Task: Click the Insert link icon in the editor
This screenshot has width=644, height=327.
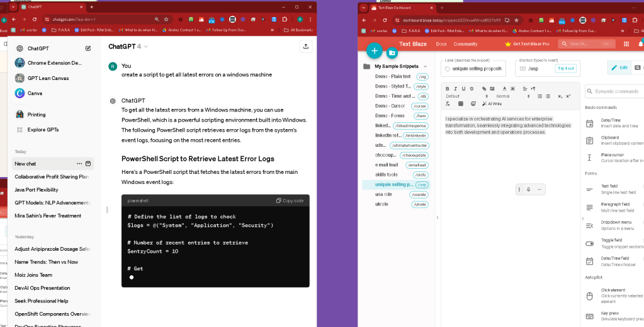Action: [484, 88]
